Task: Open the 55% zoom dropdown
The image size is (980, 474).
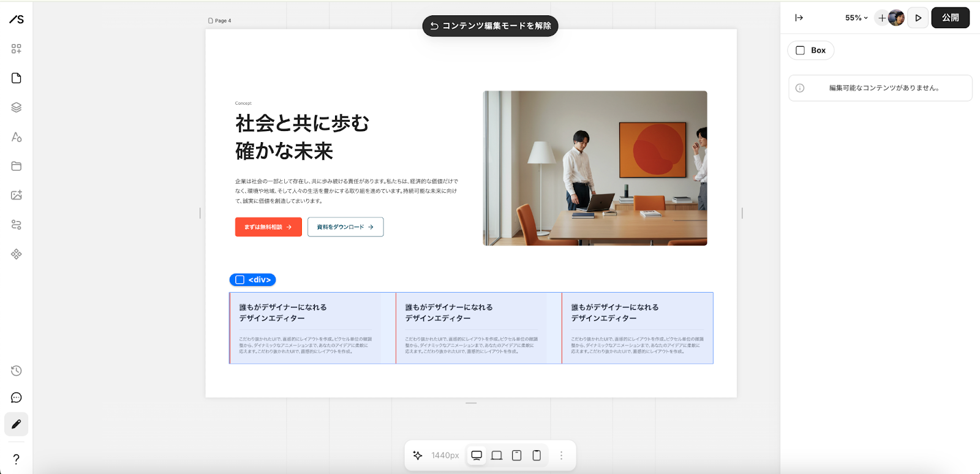Action: [x=856, y=18]
